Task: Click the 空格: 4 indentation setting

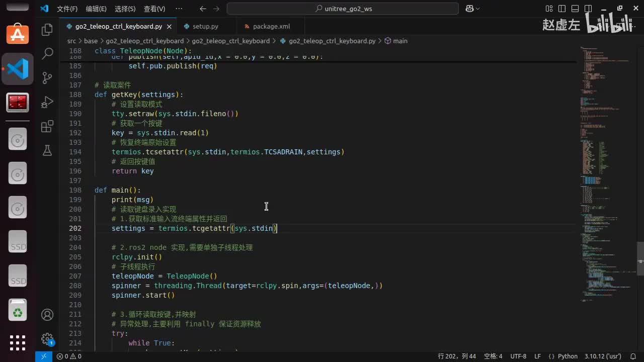Action: (x=493, y=356)
